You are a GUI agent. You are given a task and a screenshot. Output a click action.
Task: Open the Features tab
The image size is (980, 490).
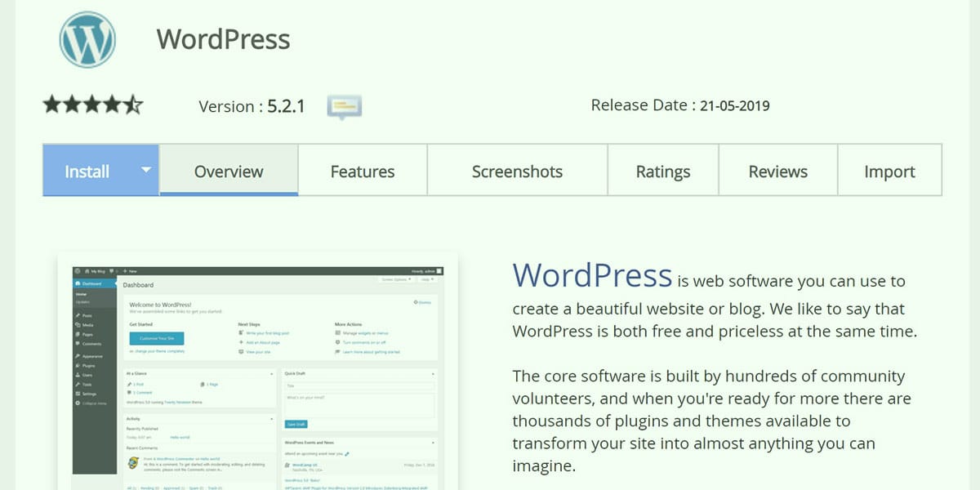(x=363, y=171)
